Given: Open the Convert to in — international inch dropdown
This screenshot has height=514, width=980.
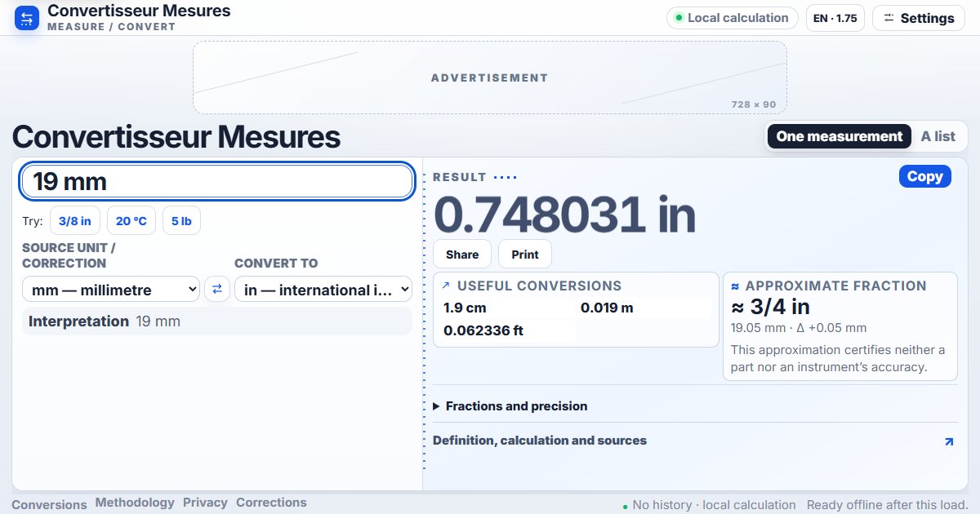Looking at the screenshot, I should tap(323, 289).
